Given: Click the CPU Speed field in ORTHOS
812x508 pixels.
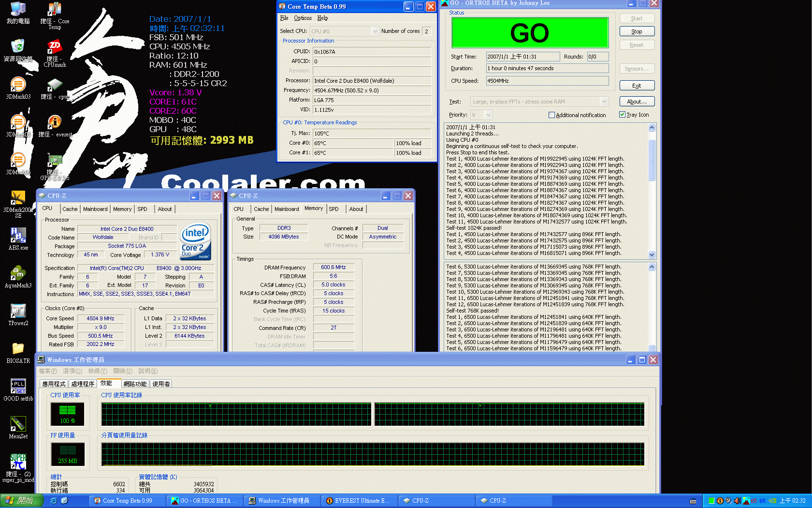Looking at the screenshot, I should [x=547, y=81].
